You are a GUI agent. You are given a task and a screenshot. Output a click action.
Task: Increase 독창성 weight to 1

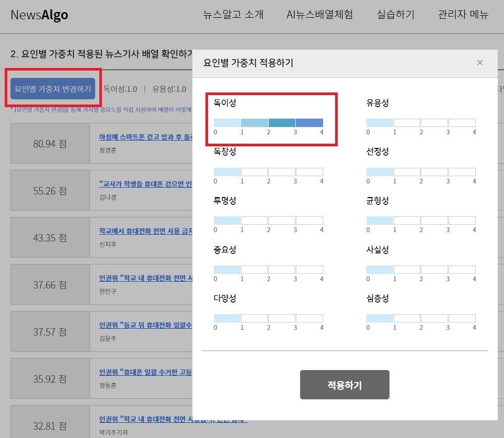coord(227,171)
